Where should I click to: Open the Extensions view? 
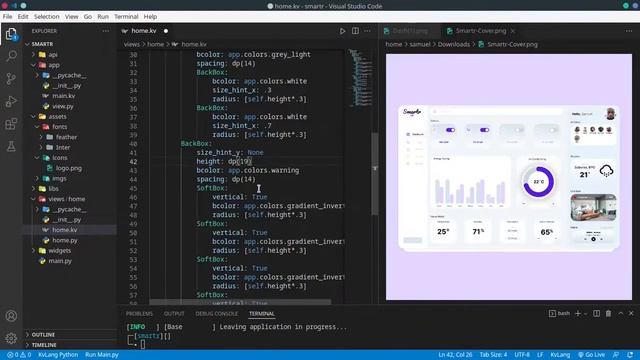(11, 124)
